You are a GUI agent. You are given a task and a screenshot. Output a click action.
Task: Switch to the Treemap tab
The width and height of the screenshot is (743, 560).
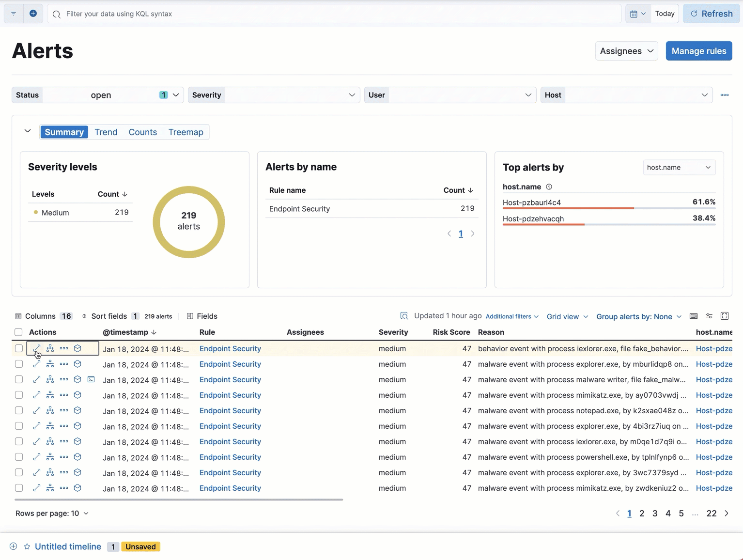pyautogui.click(x=186, y=132)
